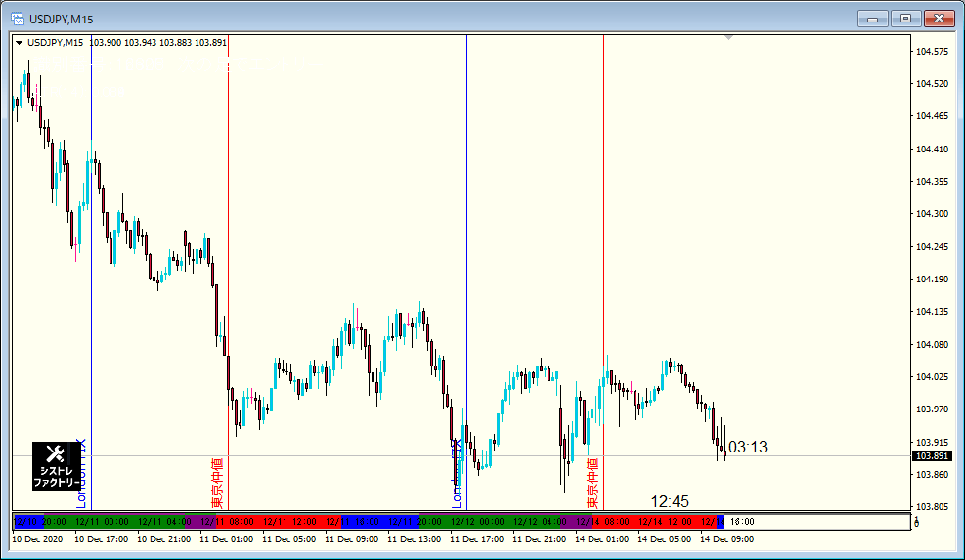Click the red 12/14 08:00 session bar label

[x=602, y=522]
